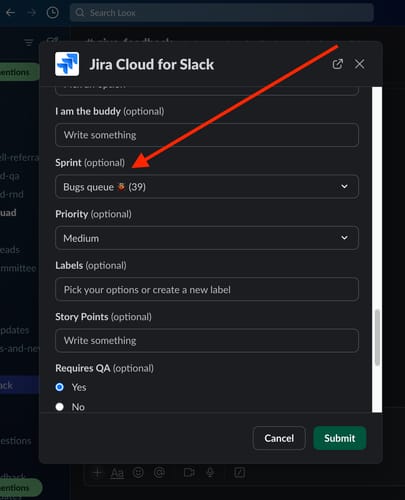Focus the Story Points input field
405x500 pixels.
click(207, 341)
